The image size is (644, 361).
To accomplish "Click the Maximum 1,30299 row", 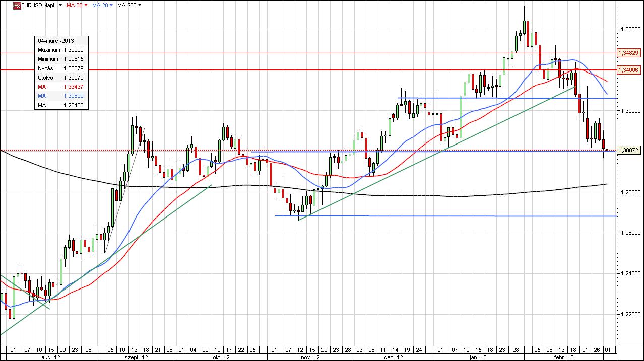I will 61,50.
